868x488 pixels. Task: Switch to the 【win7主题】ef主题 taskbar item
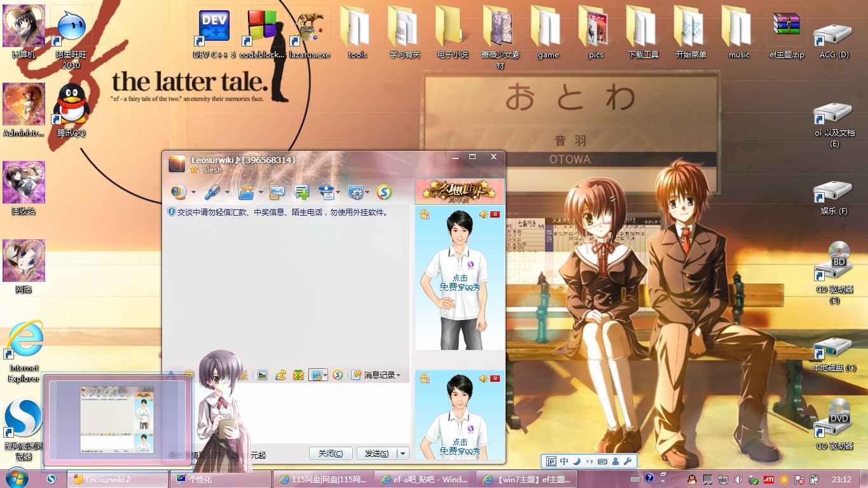coord(528,479)
